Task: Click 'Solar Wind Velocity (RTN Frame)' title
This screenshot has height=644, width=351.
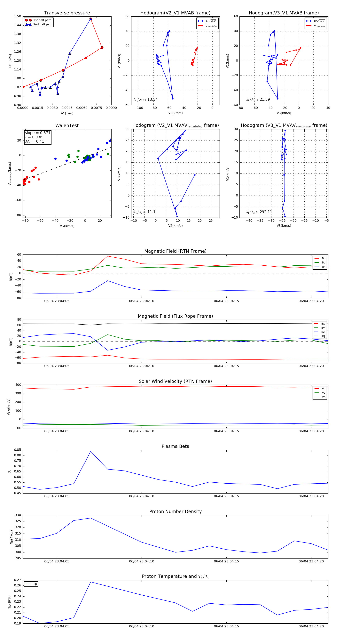Action: pyautogui.click(x=175, y=381)
